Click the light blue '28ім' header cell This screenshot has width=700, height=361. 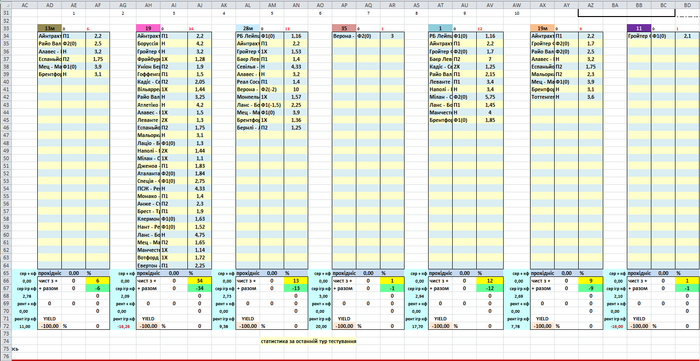click(248, 28)
